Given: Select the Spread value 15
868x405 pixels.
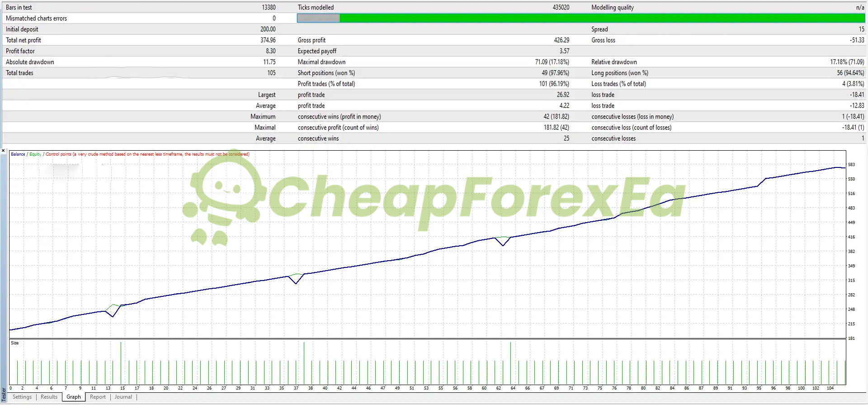Looking at the screenshot, I should [861, 29].
